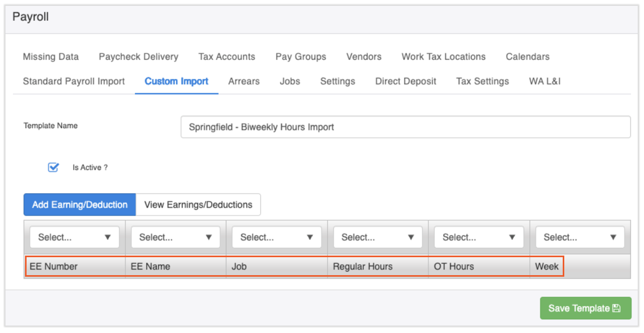
Task: Open the dropdown above OT Hours column
Action: [x=478, y=237]
